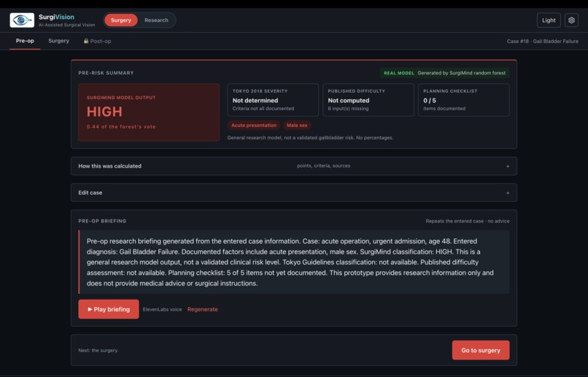Expand the How this was calculated section
This screenshot has height=377, width=588.
click(293, 166)
